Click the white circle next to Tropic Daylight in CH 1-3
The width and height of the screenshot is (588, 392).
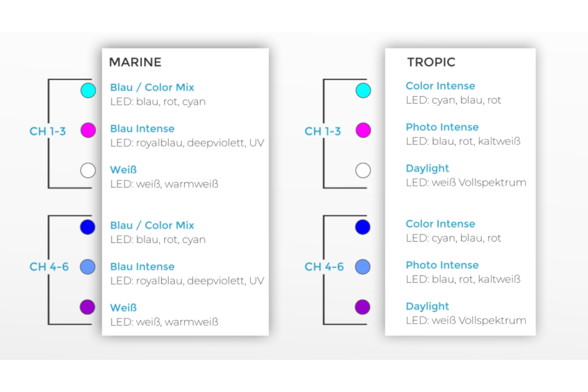coord(363,171)
